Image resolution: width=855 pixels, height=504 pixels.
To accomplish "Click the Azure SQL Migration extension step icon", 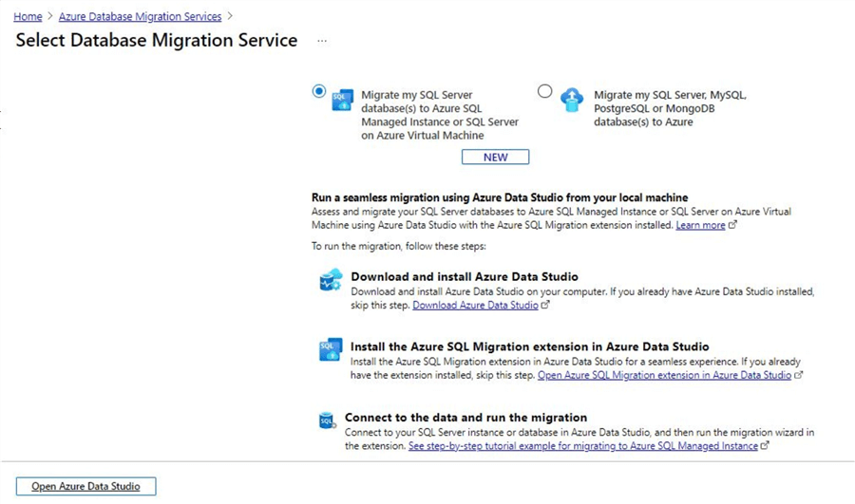I will [331, 350].
